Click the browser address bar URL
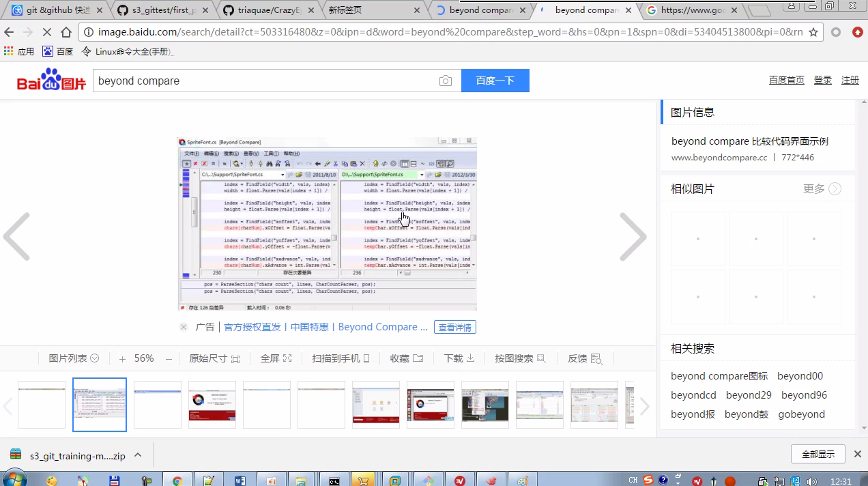Image resolution: width=868 pixels, height=486 pixels. 450,32
